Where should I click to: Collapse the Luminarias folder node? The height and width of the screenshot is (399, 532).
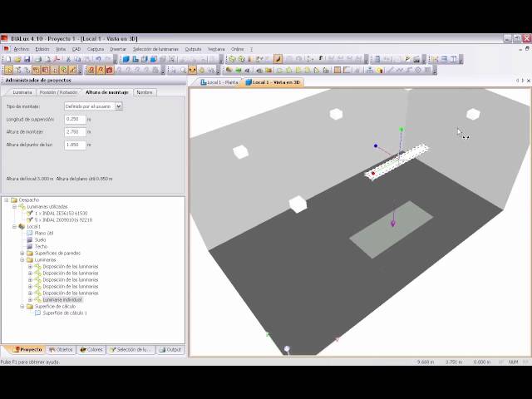[22, 260]
